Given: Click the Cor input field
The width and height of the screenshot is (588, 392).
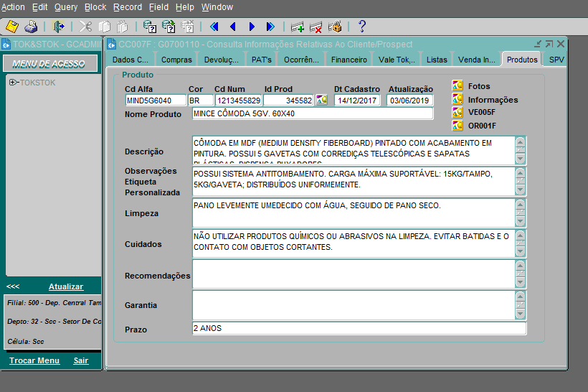Looking at the screenshot, I should [201, 101].
